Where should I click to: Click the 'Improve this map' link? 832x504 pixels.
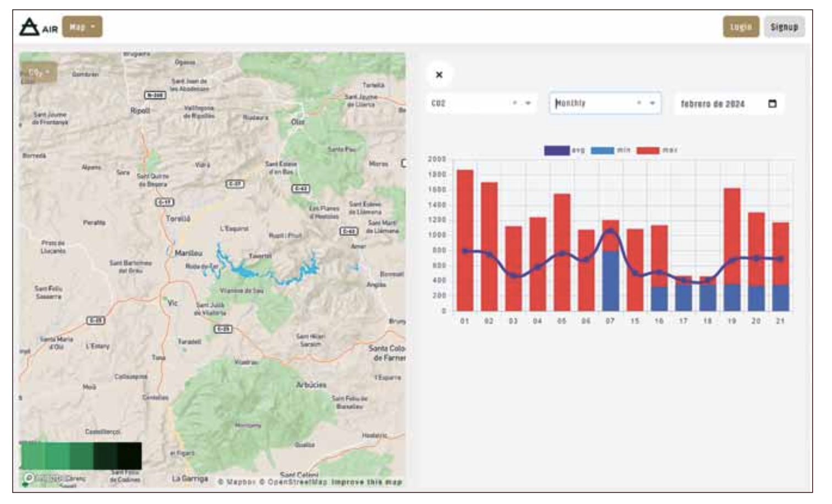(366, 482)
